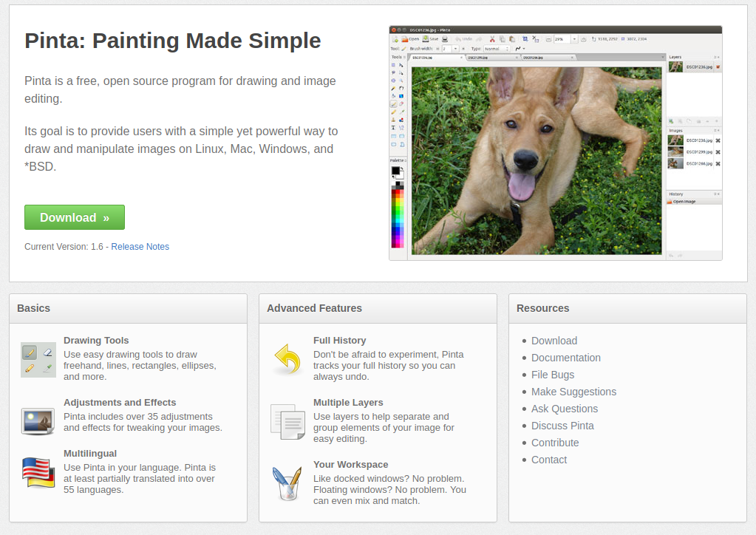
Task: Open the Type Normal dropdown in Pinta screenshot
Action: click(x=497, y=49)
